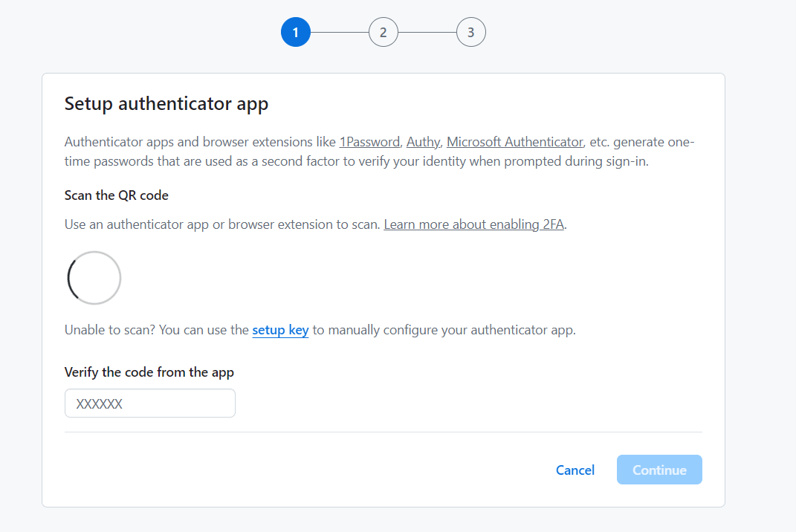Image resolution: width=796 pixels, height=532 pixels.
Task: Reveal the setup key for manual configuration
Action: pyautogui.click(x=280, y=330)
